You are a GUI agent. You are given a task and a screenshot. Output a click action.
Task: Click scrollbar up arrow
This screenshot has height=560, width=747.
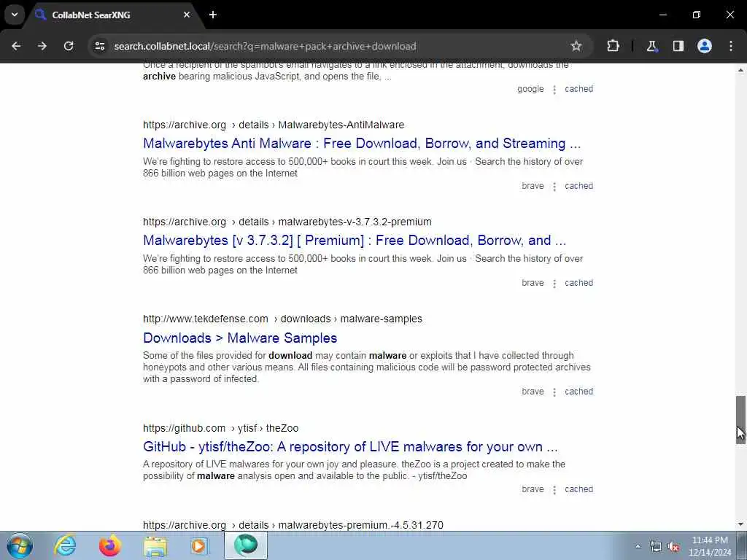pyautogui.click(x=740, y=70)
